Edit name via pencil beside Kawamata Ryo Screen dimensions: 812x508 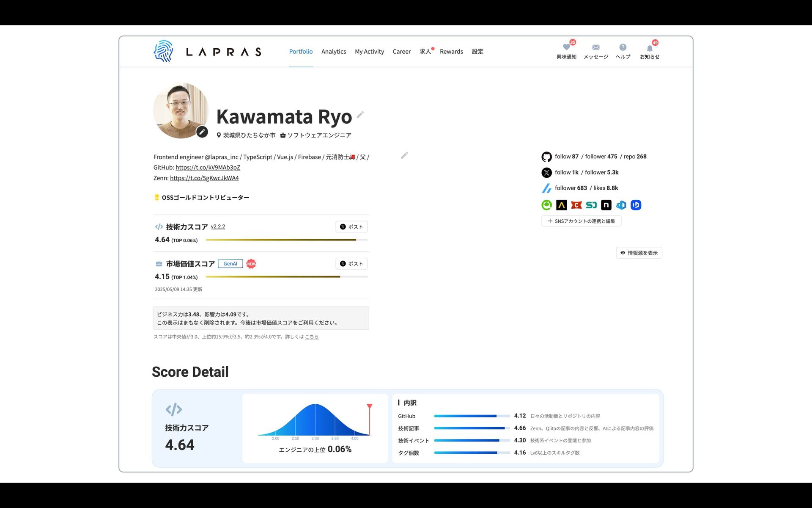pyautogui.click(x=360, y=115)
